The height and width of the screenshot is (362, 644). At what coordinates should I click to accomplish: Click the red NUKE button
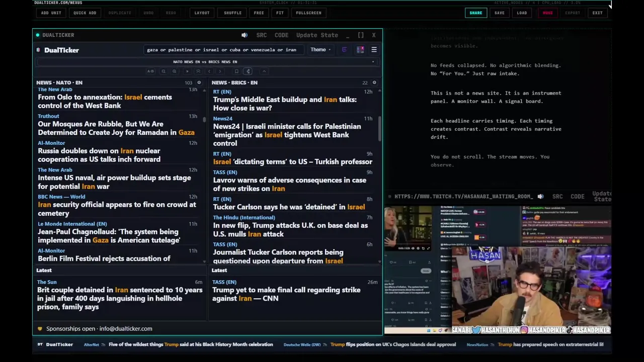[x=547, y=13]
